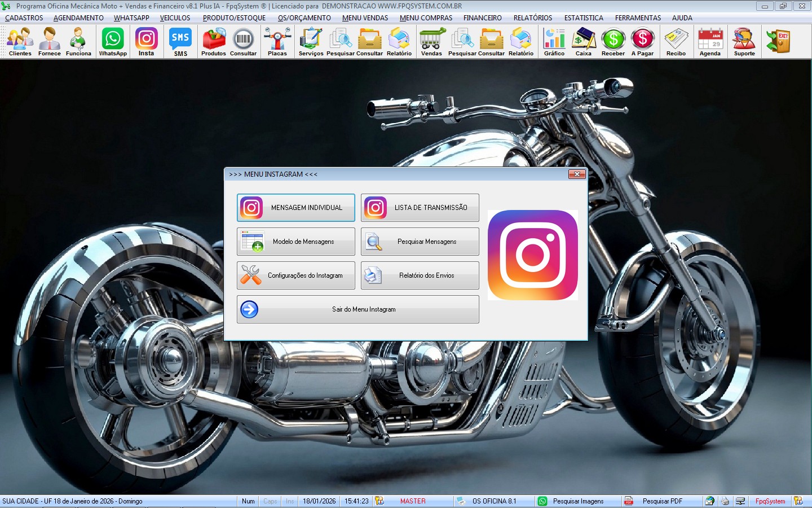Open Modelo de Mensagens
This screenshot has width=812, height=508.
point(296,242)
